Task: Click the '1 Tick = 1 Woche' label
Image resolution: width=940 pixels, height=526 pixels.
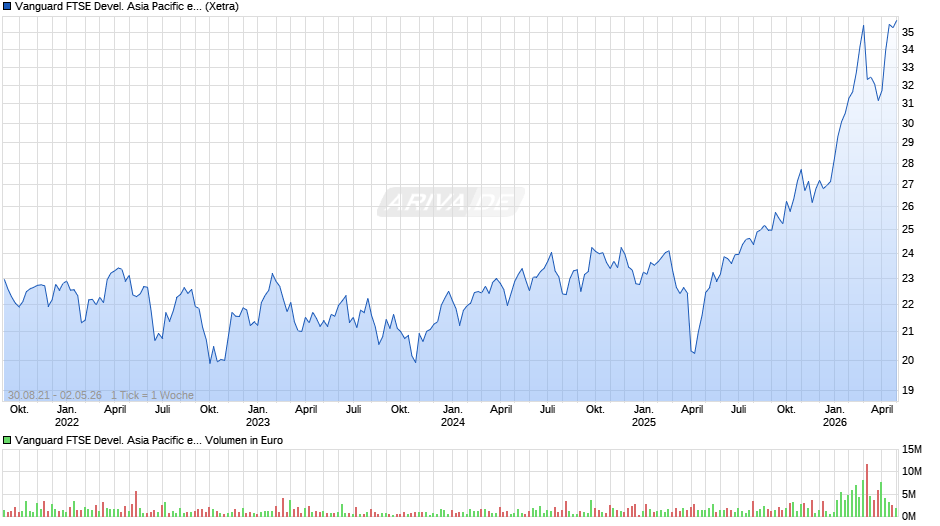Action: click(x=152, y=395)
